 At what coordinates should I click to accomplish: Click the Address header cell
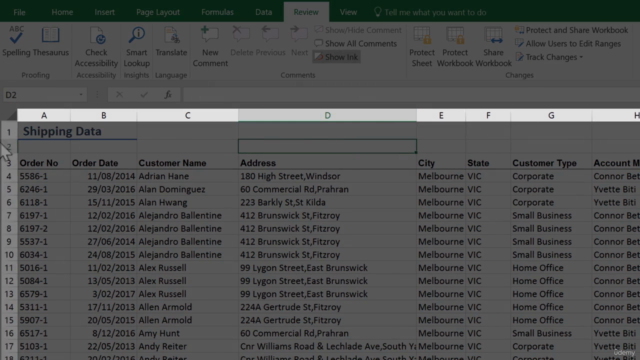(327, 163)
